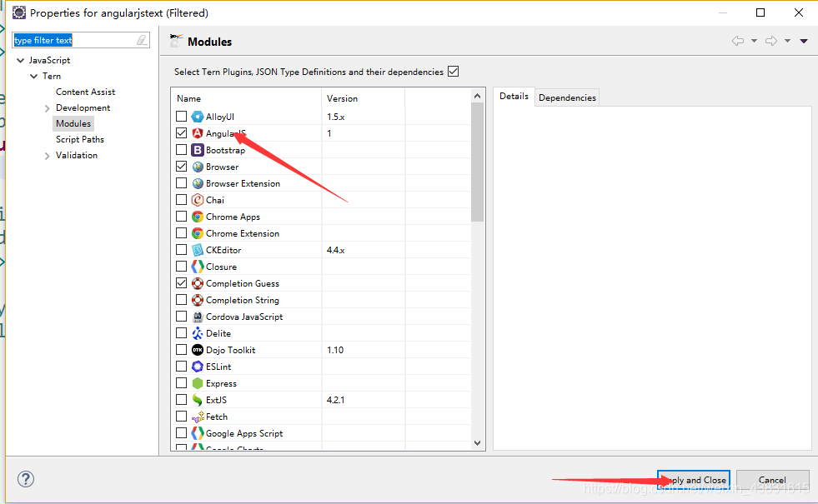This screenshot has width=818, height=504.
Task: Click the ESLint hexagon icon
Action: click(x=197, y=367)
